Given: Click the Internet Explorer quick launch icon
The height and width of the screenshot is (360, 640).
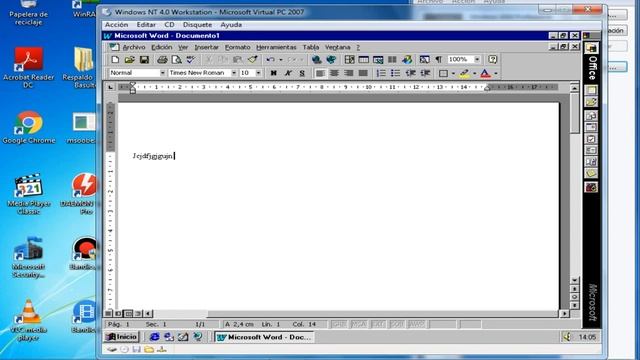Looking at the screenshot, I should click(154, 337).
